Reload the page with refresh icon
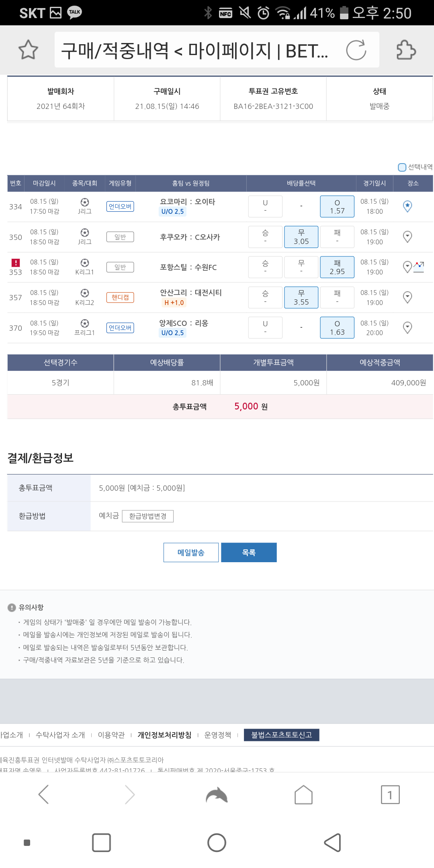Viewport: 434px width, 868px height. coord(356,50)
